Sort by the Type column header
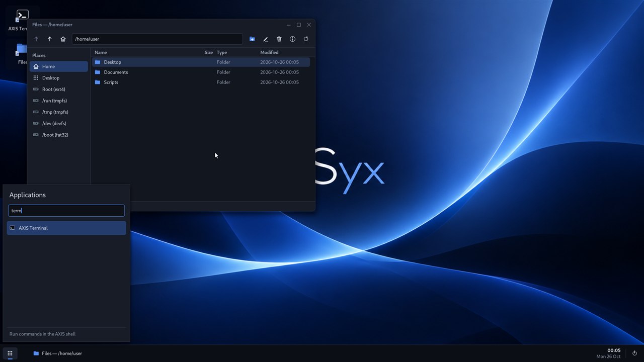This screenshot has width=644, height=362. (x=222, y=52)
